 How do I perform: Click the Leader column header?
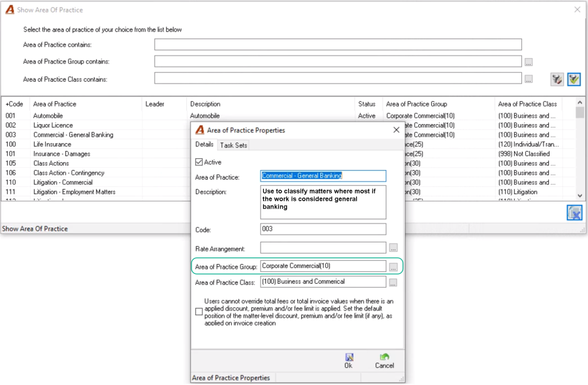pos(164,104)
